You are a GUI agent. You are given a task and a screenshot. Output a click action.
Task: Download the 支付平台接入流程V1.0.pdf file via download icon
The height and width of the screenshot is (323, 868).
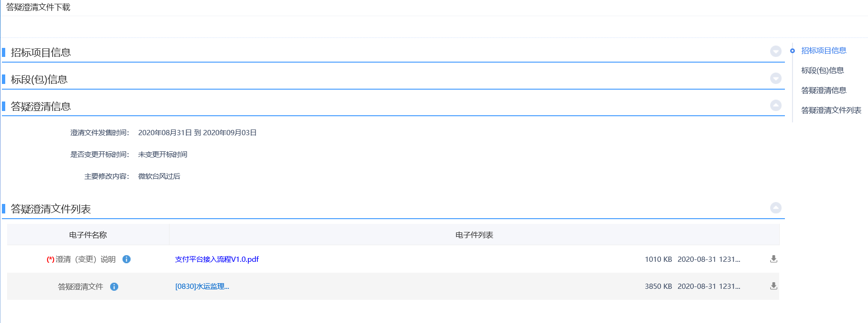point(774,259)
